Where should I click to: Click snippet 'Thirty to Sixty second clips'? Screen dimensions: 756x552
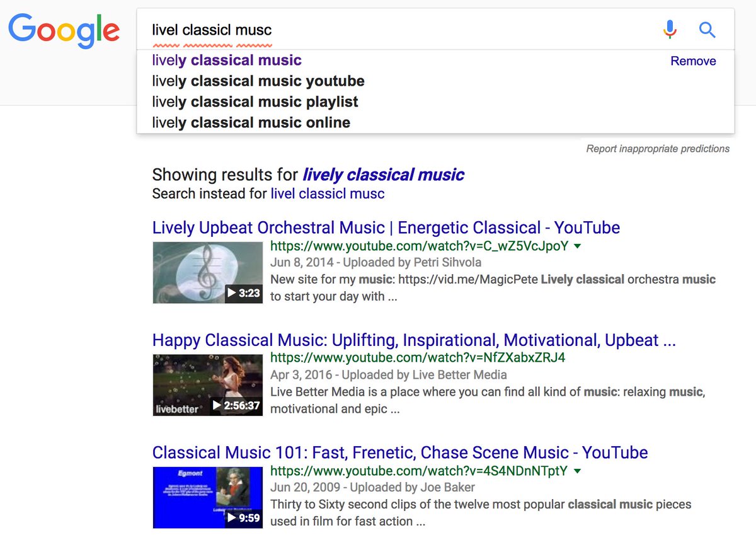coord(481,513)
